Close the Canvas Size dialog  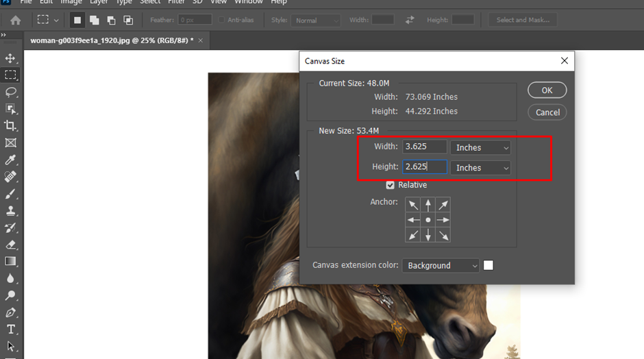(x=565, y=61)
